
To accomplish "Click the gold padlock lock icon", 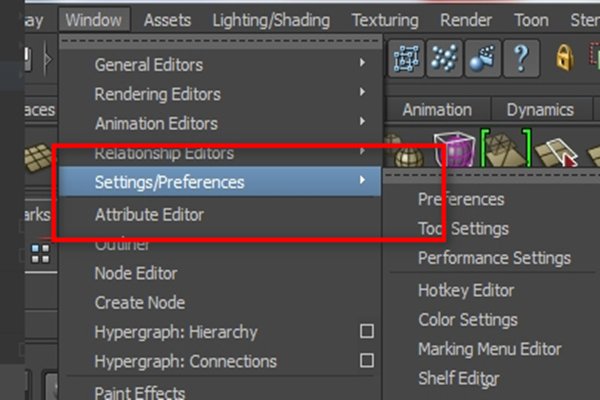I will [x=564, y=60].
